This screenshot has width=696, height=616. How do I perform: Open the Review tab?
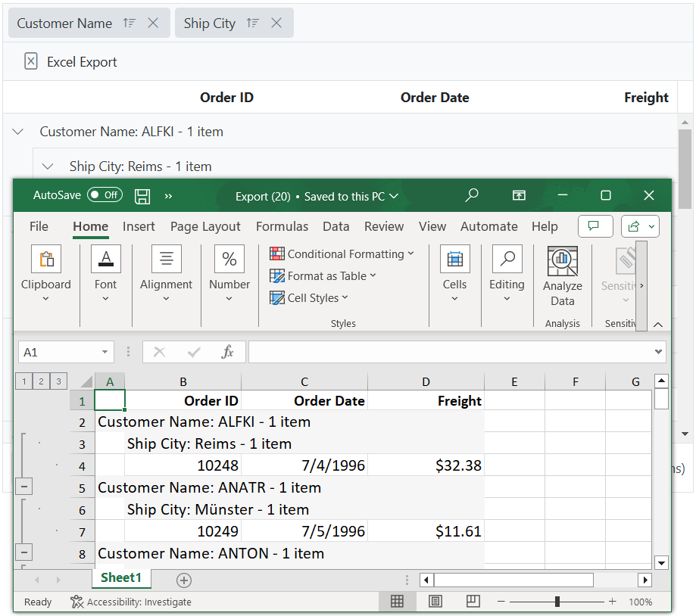[384, 226]
